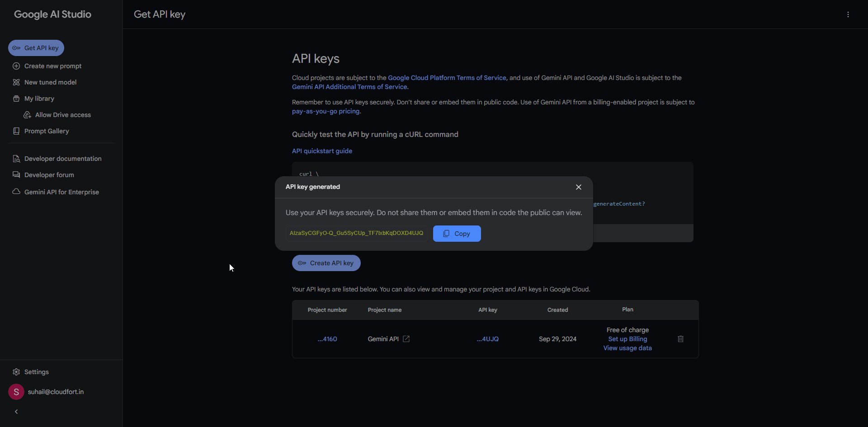Open the Developer forum
Image resolution: width=868 pixels, height=427 pixels.
(16, 175)
